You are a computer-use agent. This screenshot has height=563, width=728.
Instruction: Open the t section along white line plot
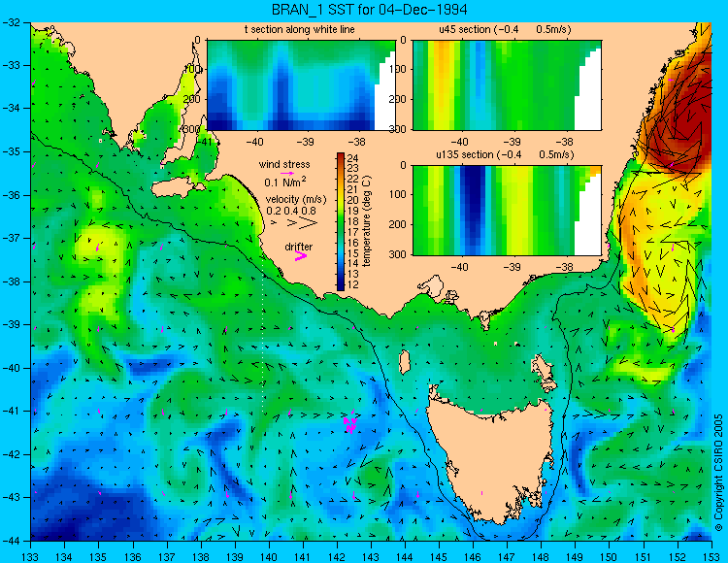[x=301, y=85]
